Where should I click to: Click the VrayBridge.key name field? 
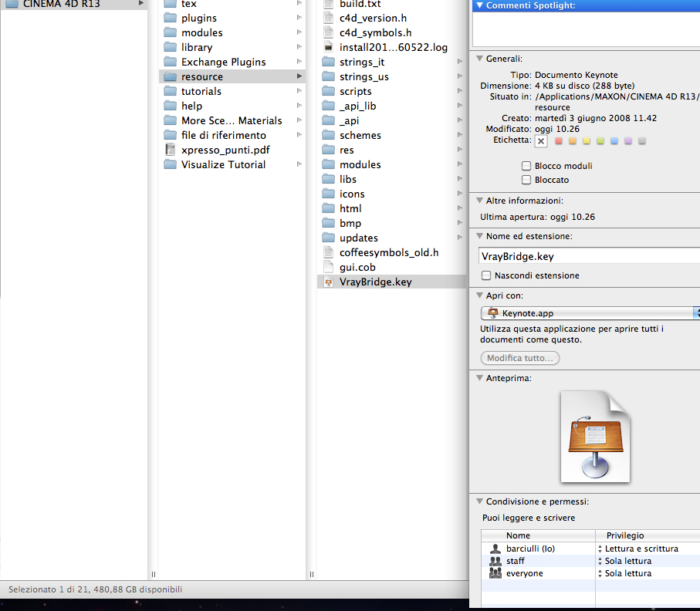tap(590, 256)
